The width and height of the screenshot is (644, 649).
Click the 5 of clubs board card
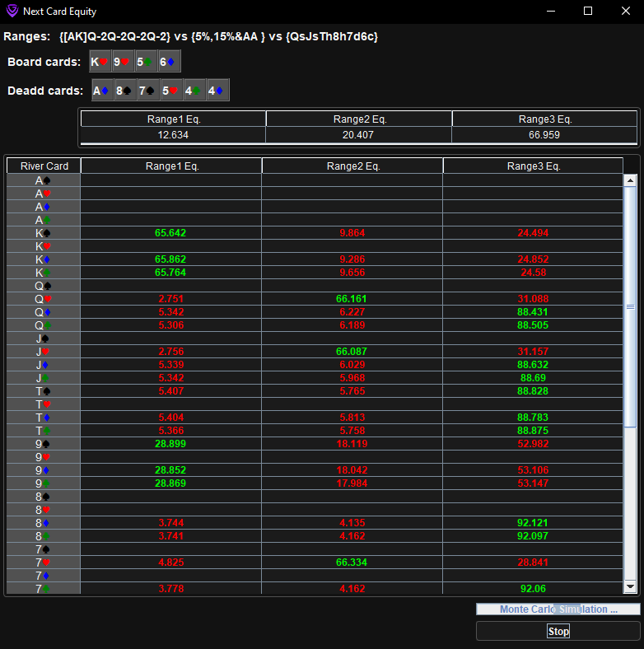coord(146,62)
